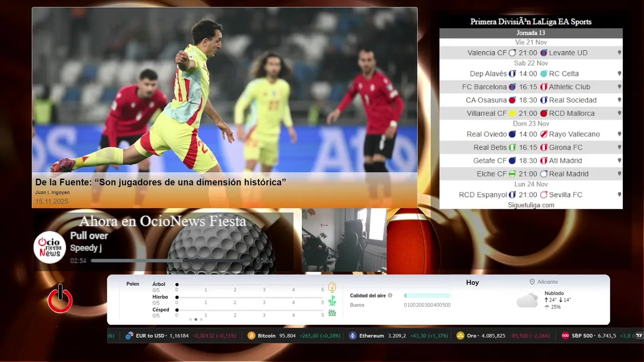Click the Buena air quality status
The height and width of the screenshot is (362, 644).
pos(357,305)
